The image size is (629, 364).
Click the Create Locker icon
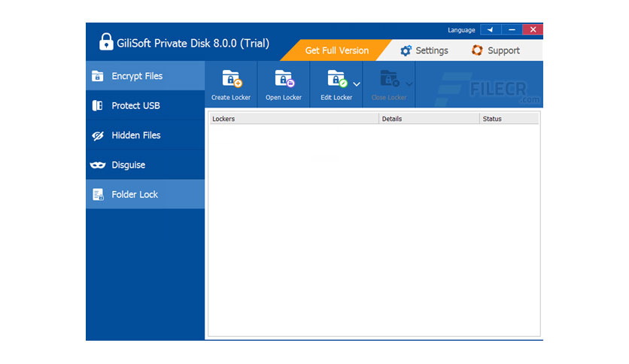pyautogui.click(x=231, y=79)
